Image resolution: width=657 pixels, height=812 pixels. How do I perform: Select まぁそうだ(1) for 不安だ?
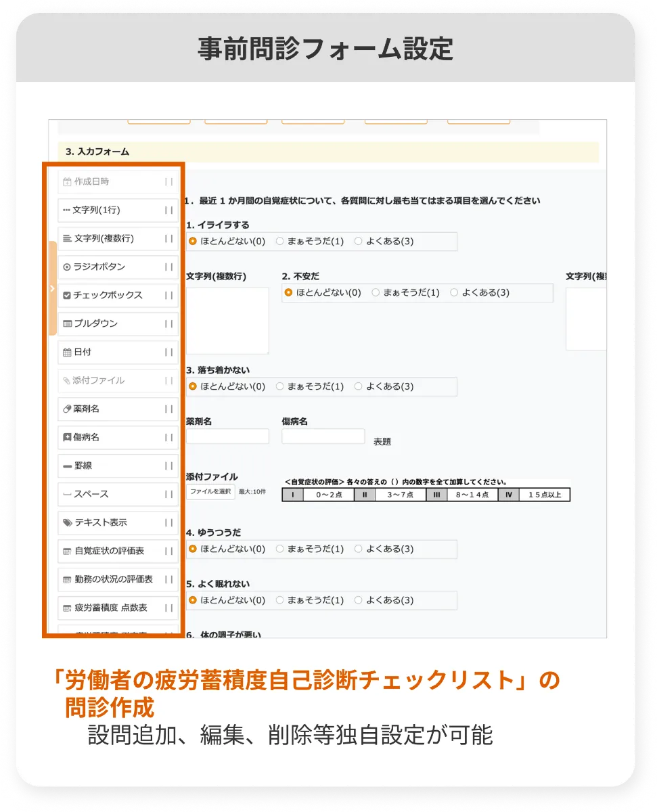coord(376,293)
